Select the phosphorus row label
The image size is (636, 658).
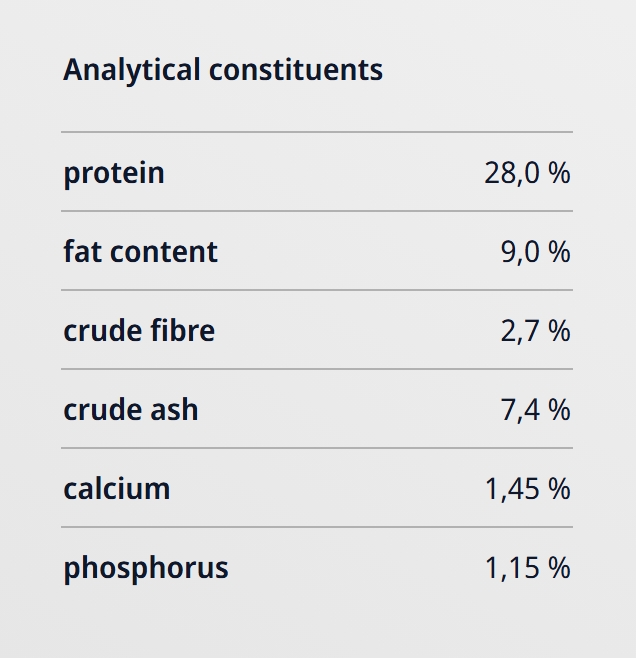pos(146,568)
